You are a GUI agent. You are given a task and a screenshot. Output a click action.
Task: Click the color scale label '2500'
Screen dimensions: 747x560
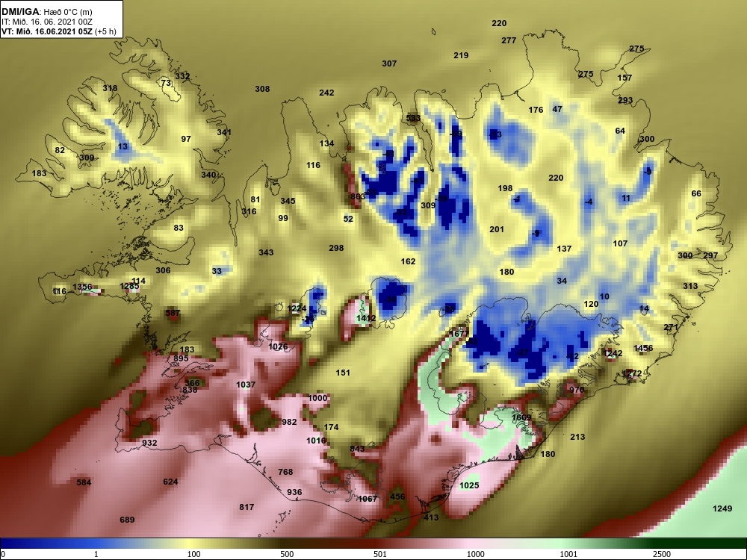point(662,554)
